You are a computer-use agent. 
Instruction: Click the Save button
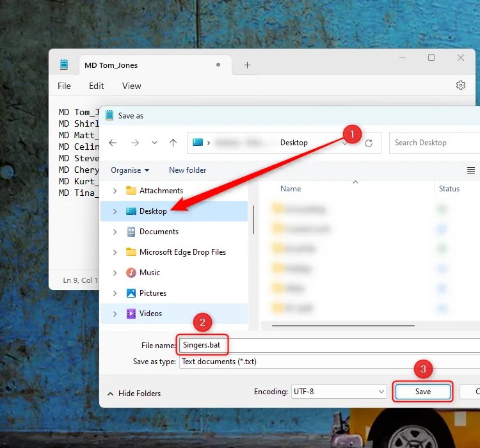pyautogui.click(x=423, y=392)
